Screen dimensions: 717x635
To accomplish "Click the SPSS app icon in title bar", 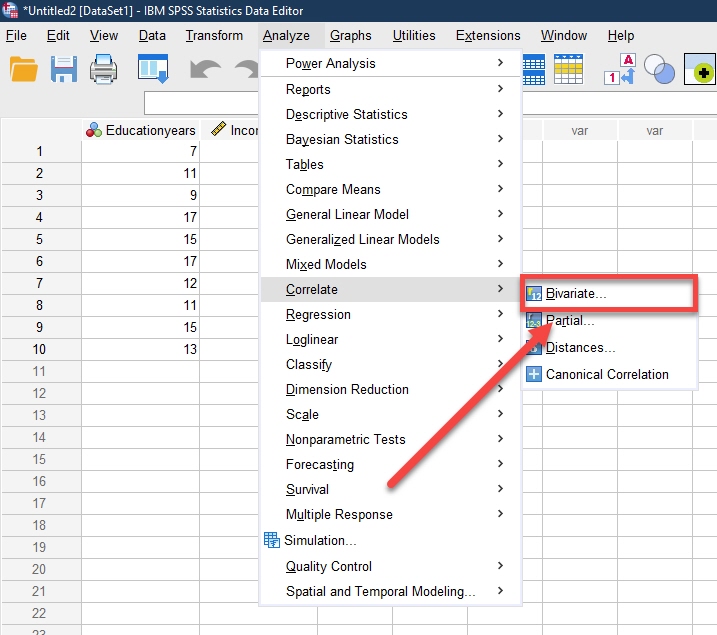I will (10, 10).
